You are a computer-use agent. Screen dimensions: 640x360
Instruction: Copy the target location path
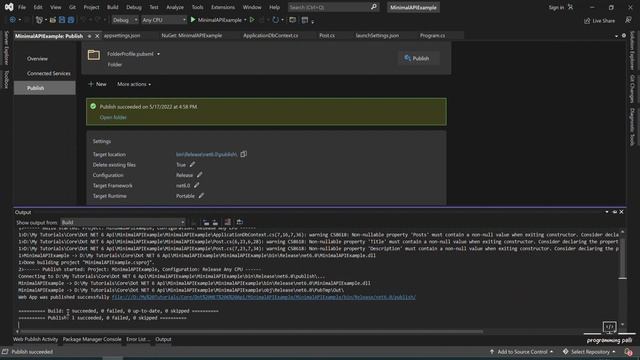244,154
